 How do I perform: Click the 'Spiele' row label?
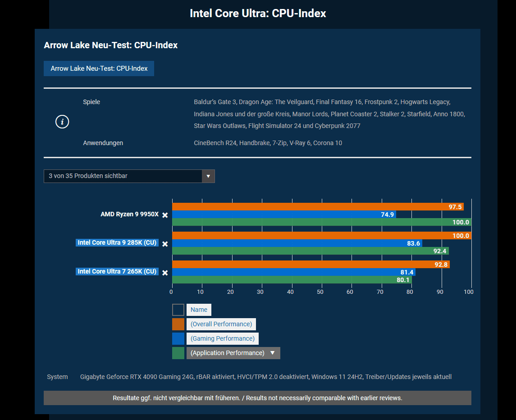coord(91,102)
